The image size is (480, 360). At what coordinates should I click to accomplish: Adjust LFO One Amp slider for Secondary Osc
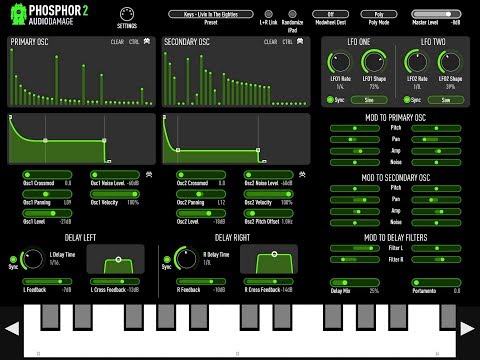tap(355, 212)
